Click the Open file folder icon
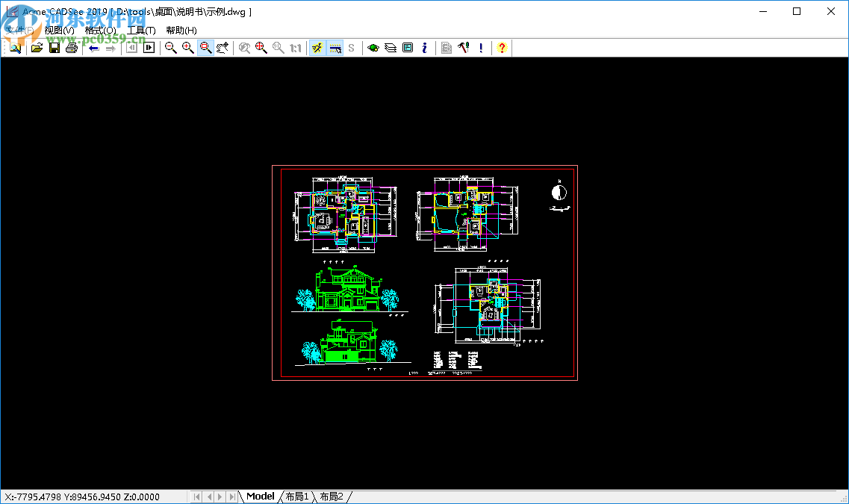This screenshot has height=504, width=849. [x=37, y=49]
